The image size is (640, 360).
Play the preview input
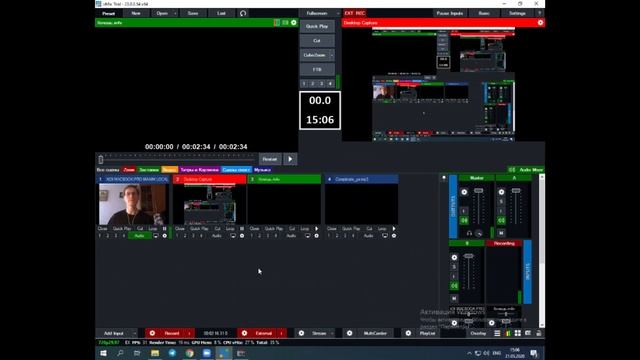(290, 159)
